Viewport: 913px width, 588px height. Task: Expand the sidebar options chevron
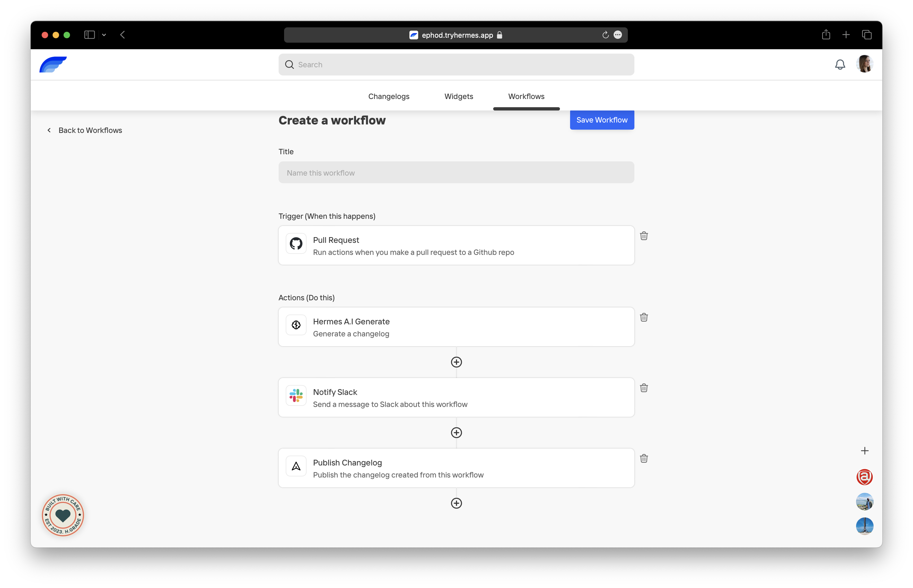point(104,35)
